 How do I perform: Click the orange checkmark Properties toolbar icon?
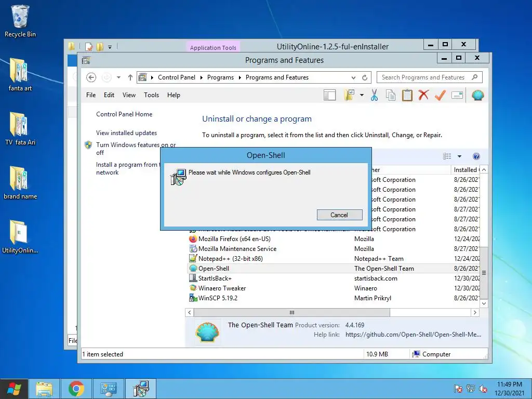pyautogui.click(x=440, y=96)
